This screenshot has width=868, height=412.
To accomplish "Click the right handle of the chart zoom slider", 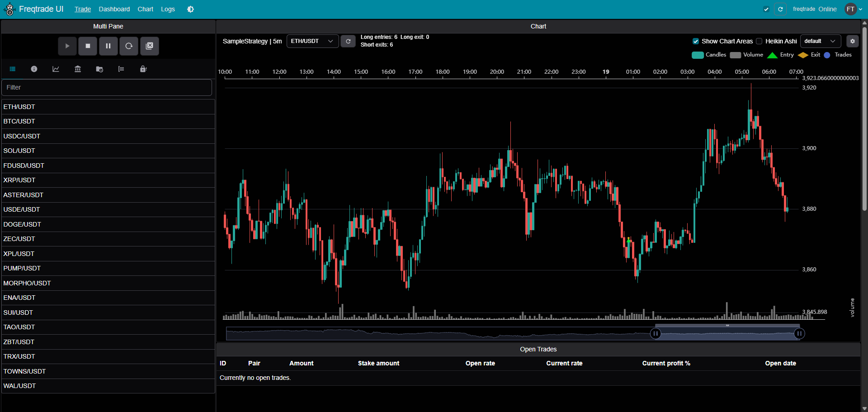I will [799, 334].
